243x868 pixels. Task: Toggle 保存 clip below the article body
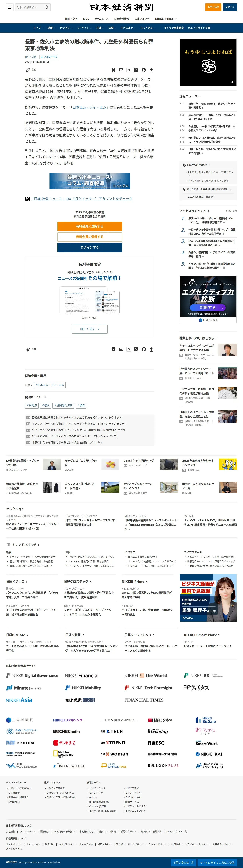click(x=31, y=349)
